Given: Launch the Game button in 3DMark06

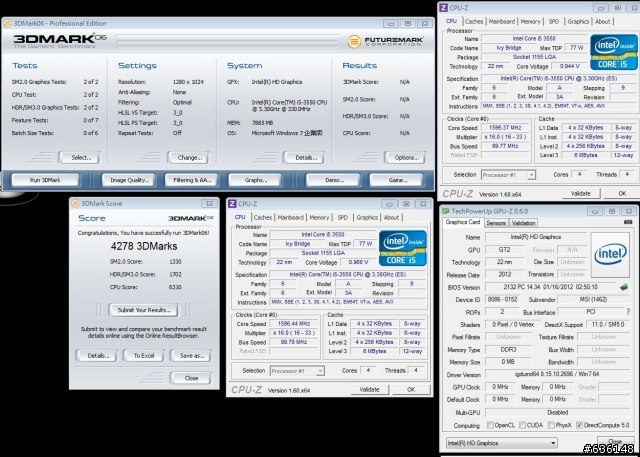Looking at the screenshot, I should [x=398, y=180].
